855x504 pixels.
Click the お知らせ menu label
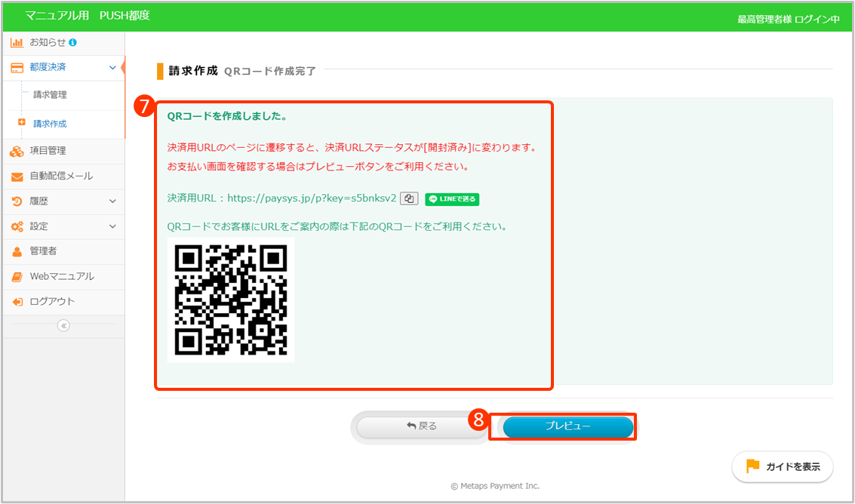pos(48,42)
